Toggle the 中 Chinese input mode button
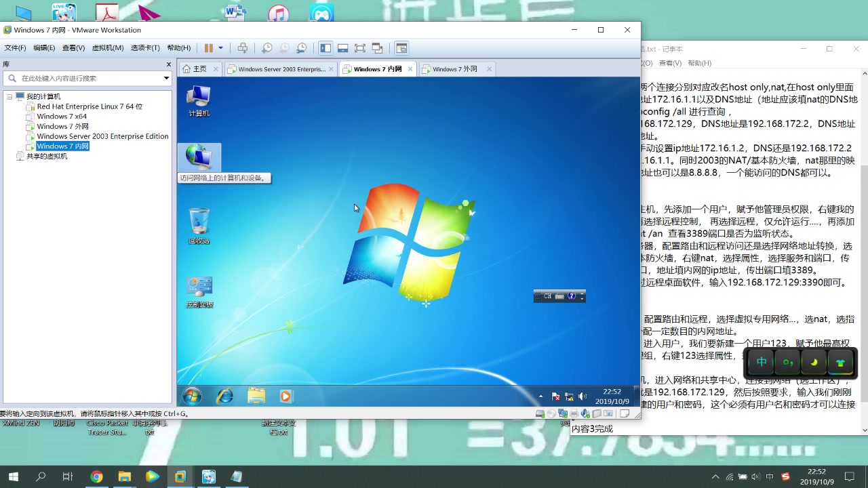868x488 pixels. [762, 363]
